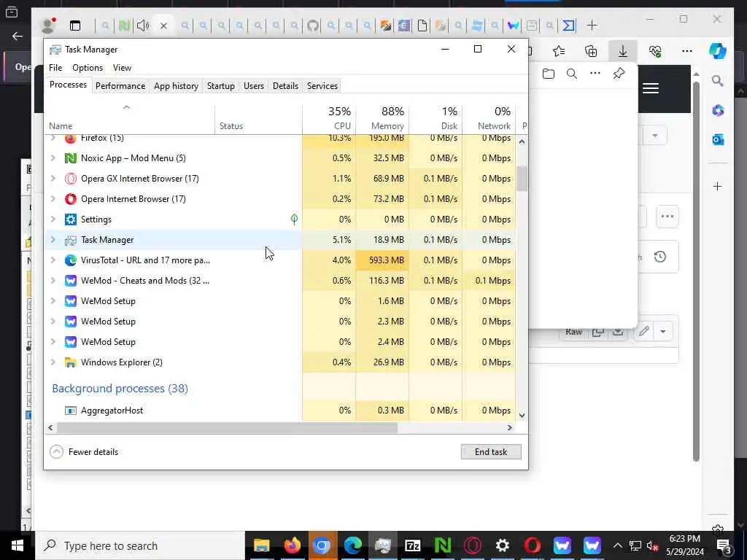Click the red Opera icon in process list
This screenshot has height=560, width=747.
pyautogui.click(x=71, y=199)
